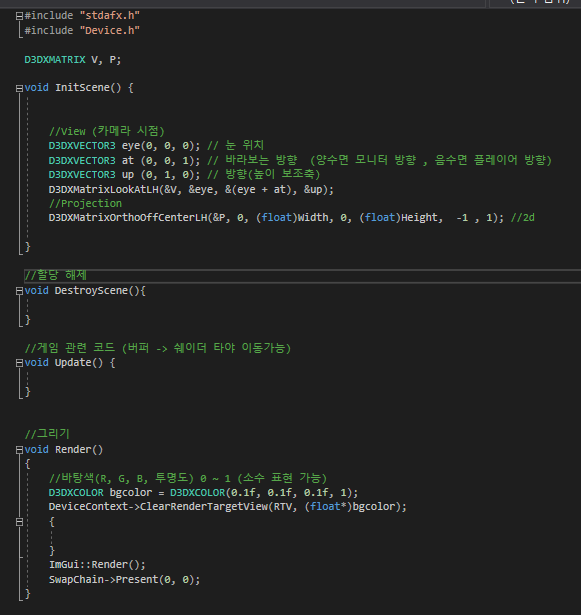581x615 pixels.
Task: Click the D3DXMatrixLookAtLH call
Action: 191,189
